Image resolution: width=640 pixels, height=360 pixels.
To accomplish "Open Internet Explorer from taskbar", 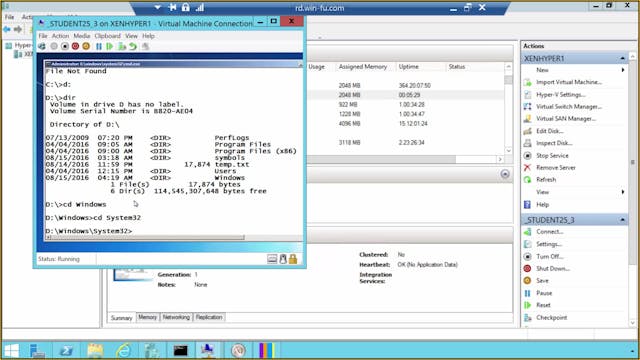I will point(123,351).
